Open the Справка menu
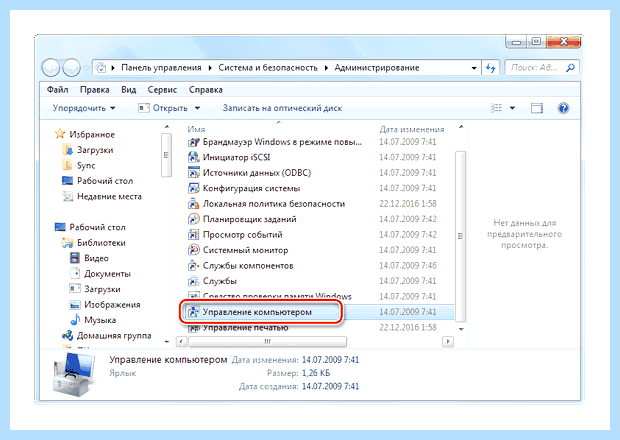Image resolution: width=620 pixels, height=440 pixels. point(206,90)
